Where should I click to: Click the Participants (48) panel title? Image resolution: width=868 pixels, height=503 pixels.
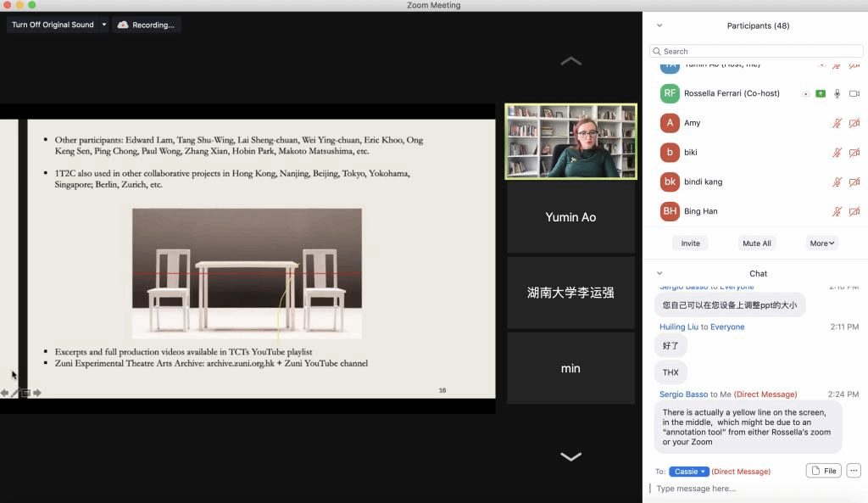tap(758, 25)
